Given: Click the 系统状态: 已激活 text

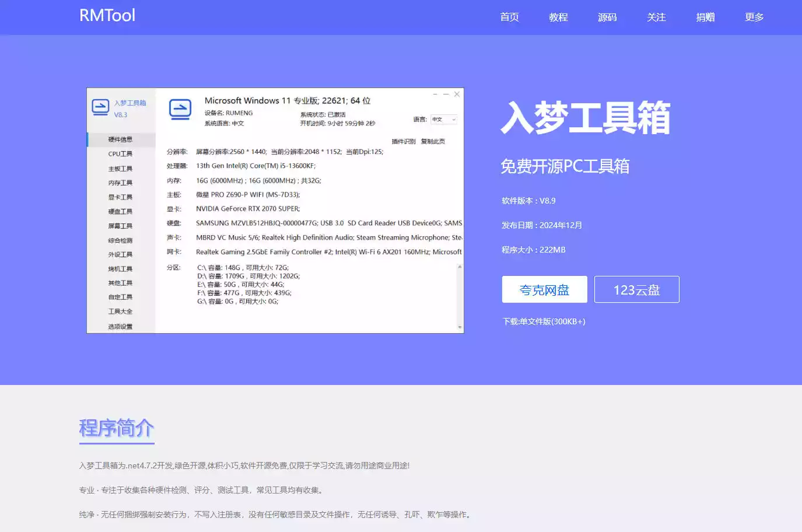Looking at the screenshot, I should [x=323, y=115].
